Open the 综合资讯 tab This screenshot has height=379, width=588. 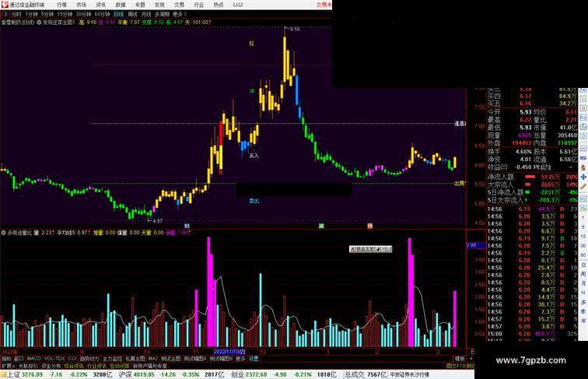pyautogui.click(x=74, y=366)
